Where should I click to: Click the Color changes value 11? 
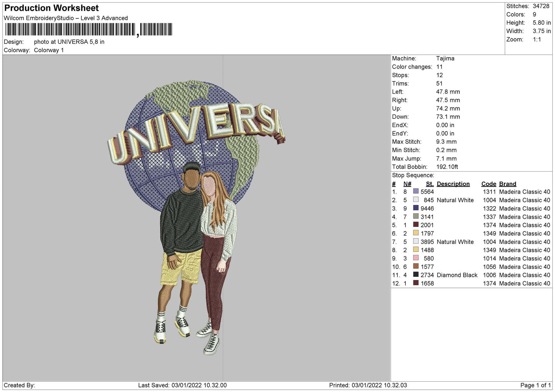pyautogui.click(x=439, y=67)
